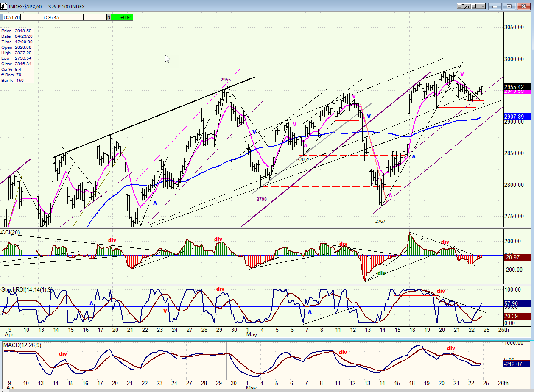This screenshot has width=534, height=392.
Task: Click the N button in the quote bar
Action: pos(109,17)
